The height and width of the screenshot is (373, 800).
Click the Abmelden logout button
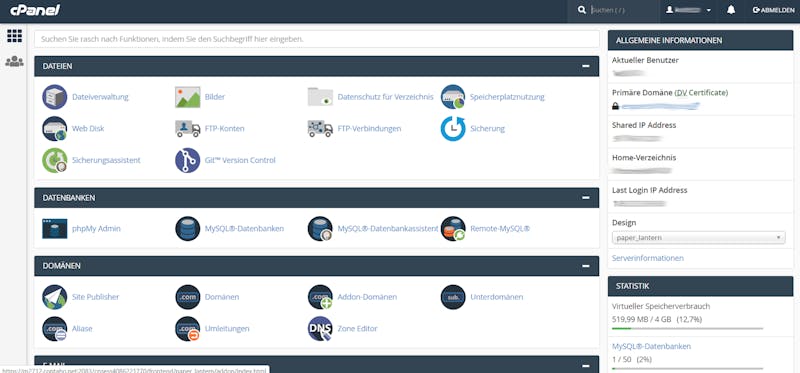773,10
